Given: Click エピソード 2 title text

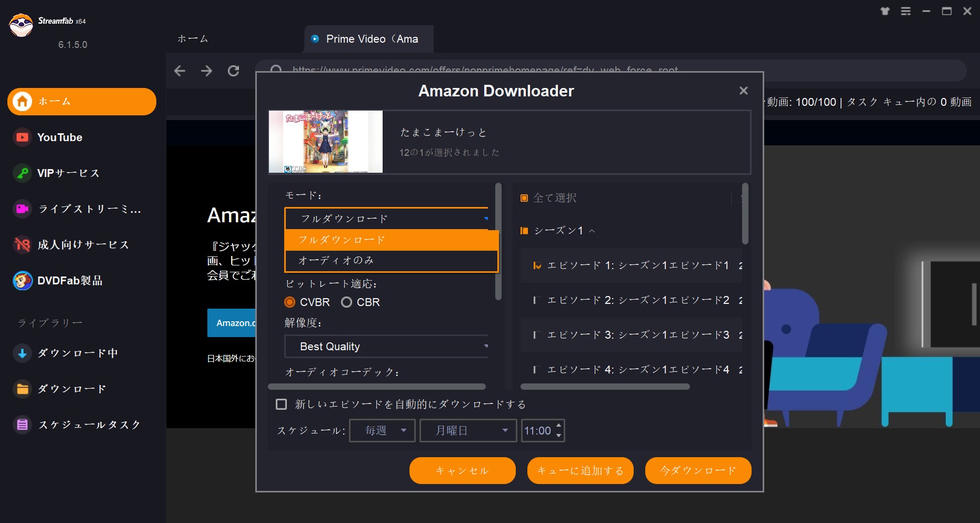Looking at the screenshot, I should pyautogui.click(x=638, y=300).
